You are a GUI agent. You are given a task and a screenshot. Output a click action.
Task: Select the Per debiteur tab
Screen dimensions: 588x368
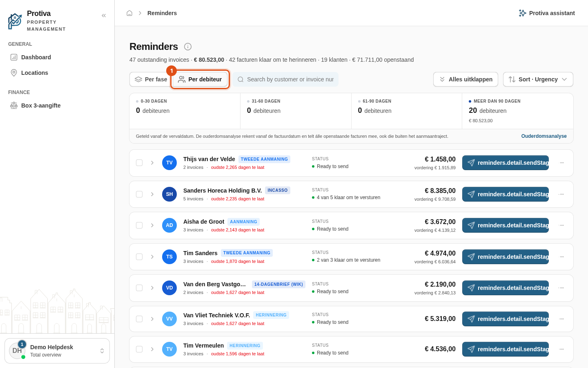pos(200,79)
